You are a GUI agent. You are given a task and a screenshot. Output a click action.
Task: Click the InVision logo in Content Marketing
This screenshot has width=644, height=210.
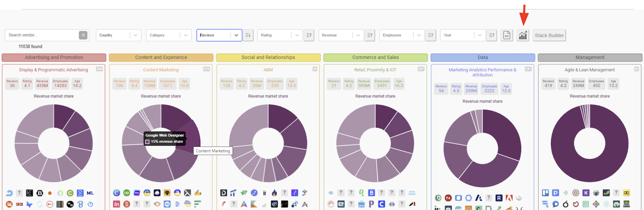click(x=117, y=204)
